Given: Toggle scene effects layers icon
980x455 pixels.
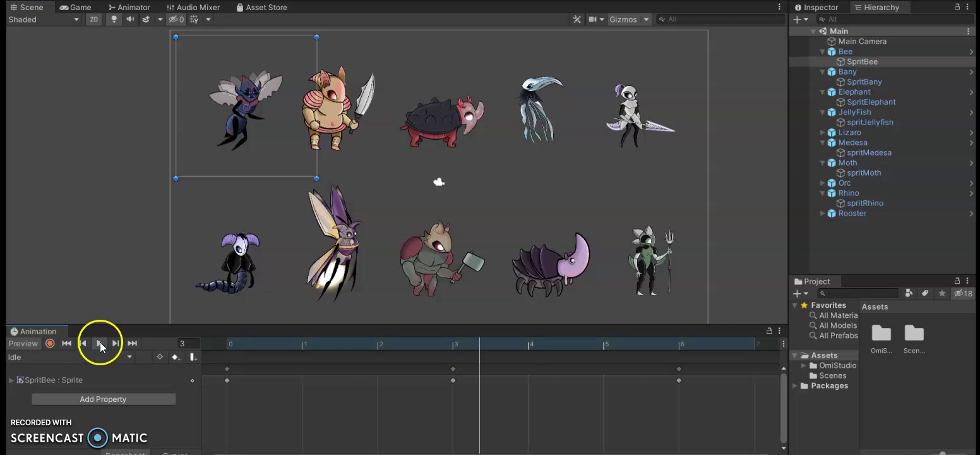Looking at the screenshot, I should [x=146, y=20].
